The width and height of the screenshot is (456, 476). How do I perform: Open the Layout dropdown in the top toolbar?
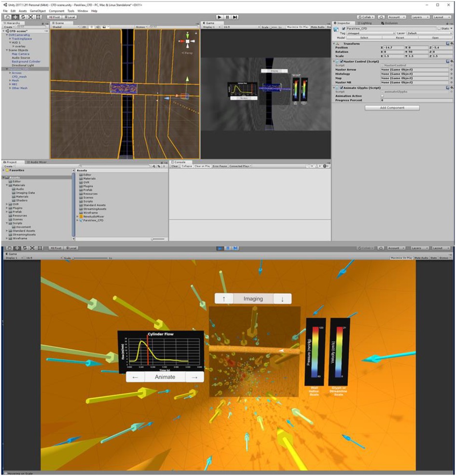442,17
